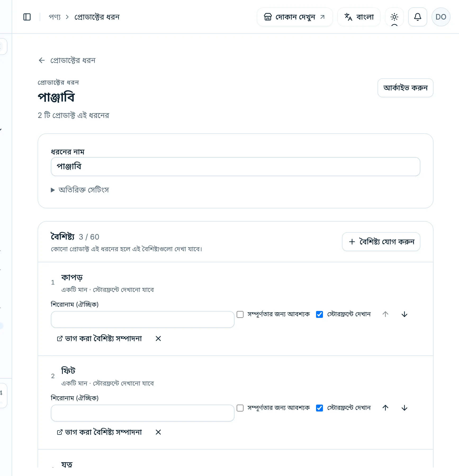Remove the কাপড় attribute with X
Viewport: 459px width, 476px height.
point(158,338)
